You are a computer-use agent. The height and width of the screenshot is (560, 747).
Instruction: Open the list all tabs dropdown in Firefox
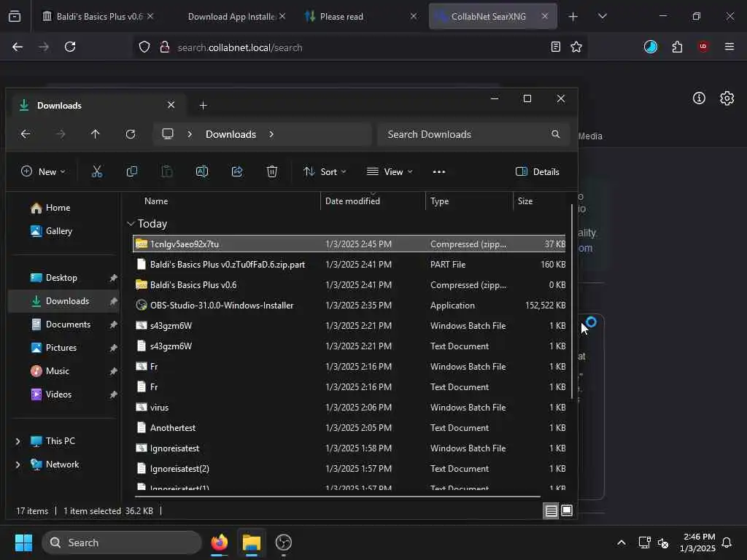pyautogui.click(x=602, y=16)
